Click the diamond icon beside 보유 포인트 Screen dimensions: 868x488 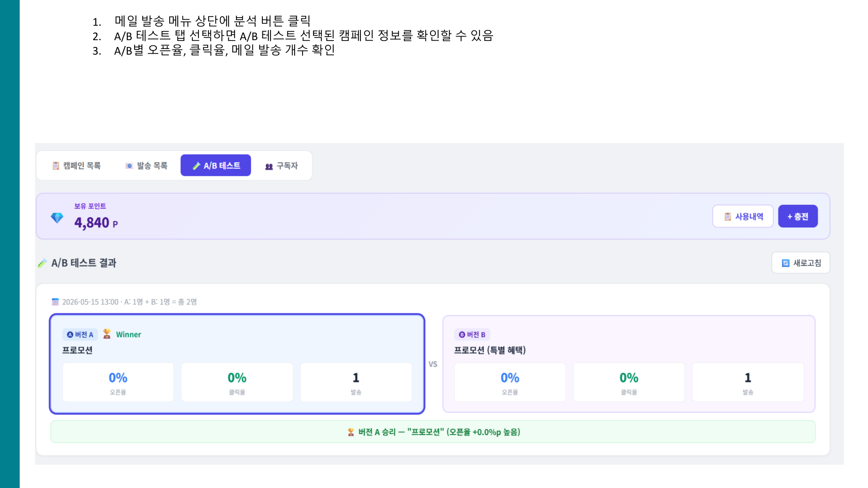point(57,218)
